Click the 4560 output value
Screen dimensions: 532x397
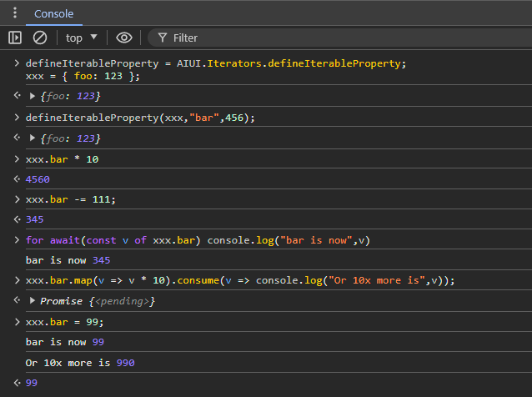coord(39,178)
